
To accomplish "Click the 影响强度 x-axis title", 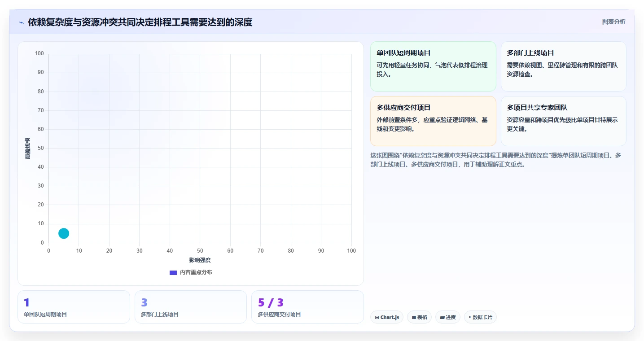I will point(200,260).
